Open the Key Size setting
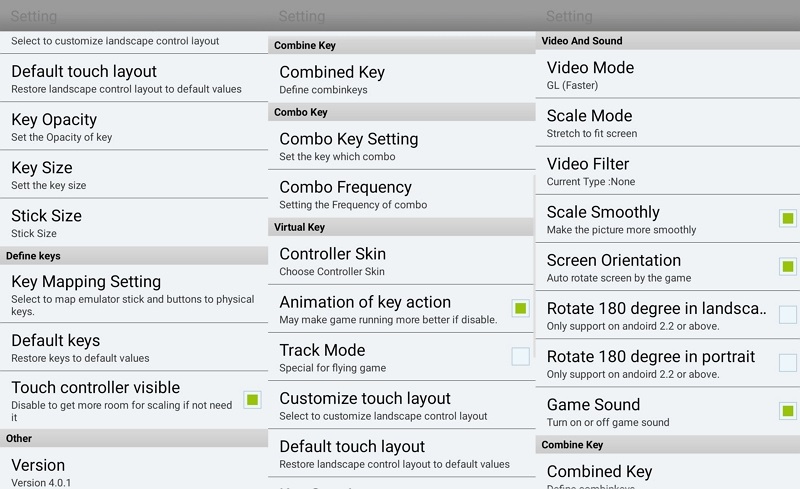800x489 pixels. pos(130,175)
